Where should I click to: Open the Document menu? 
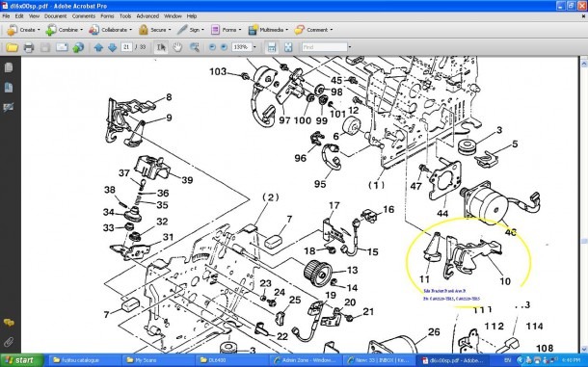55,16
